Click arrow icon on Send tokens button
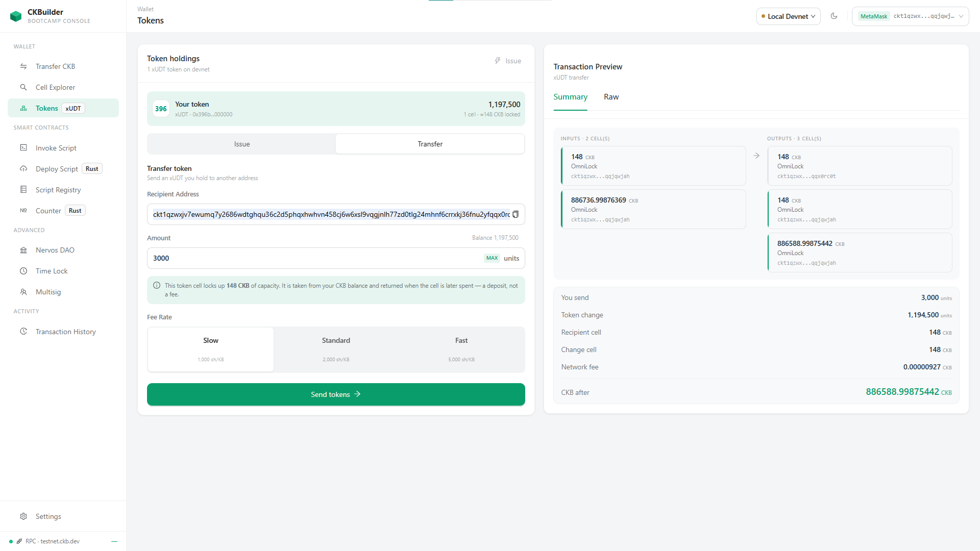 click(x=357, y=394)
